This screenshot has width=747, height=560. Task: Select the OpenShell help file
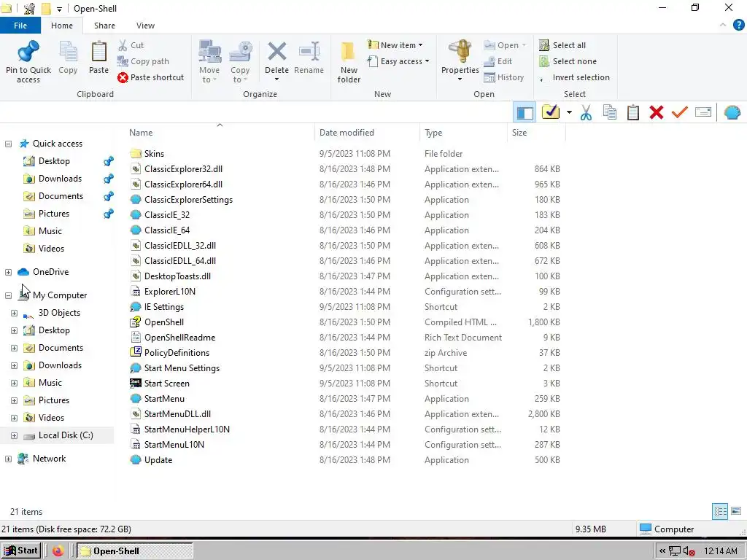[x=157, y=322]
